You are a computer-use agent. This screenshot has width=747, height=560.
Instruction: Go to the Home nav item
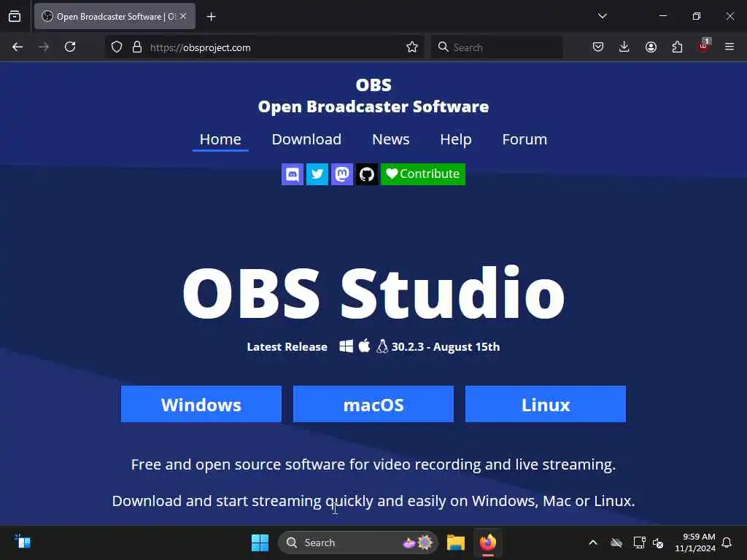coord(220,139)
